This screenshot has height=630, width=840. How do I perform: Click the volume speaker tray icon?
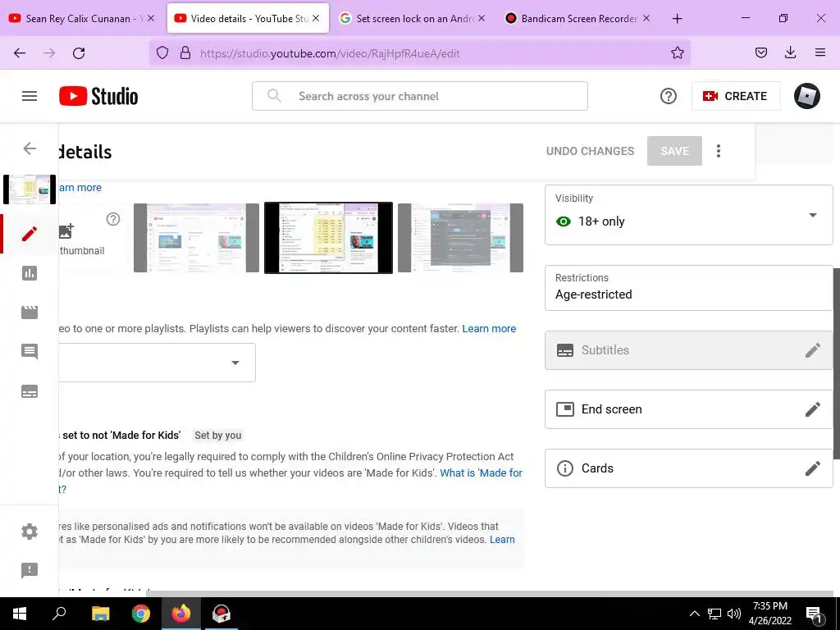(x=734, y=614)
